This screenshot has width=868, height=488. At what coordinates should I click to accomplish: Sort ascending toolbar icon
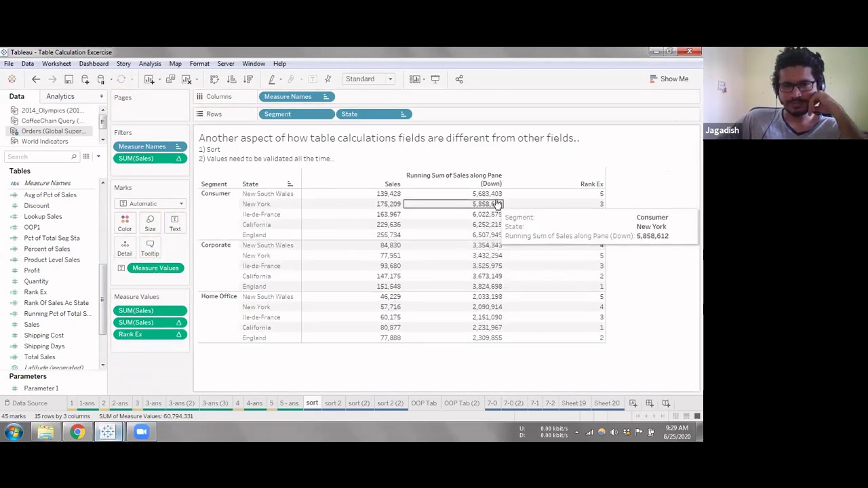click(231, 79)
